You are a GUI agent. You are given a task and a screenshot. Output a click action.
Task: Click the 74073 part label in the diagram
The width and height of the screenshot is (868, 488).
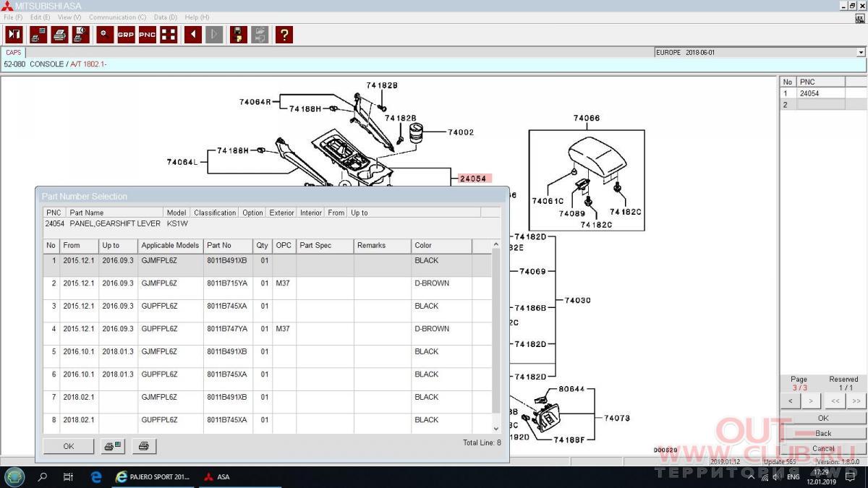[x=617, y=418]
